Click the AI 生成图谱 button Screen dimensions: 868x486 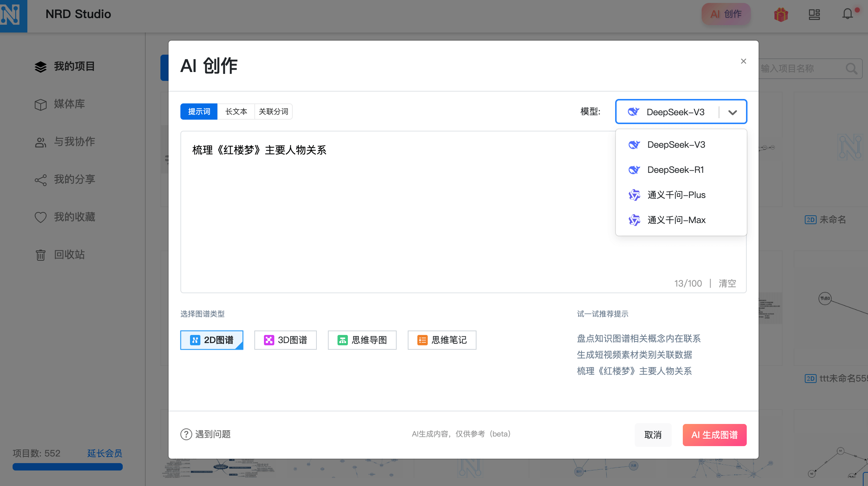tap(715, 435)
